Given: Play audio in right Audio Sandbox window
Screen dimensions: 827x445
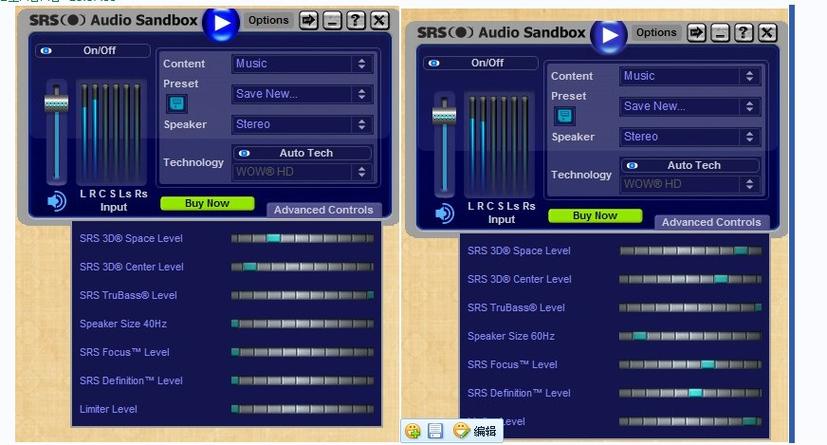Looking at the screenshot, I should point(609,36).
